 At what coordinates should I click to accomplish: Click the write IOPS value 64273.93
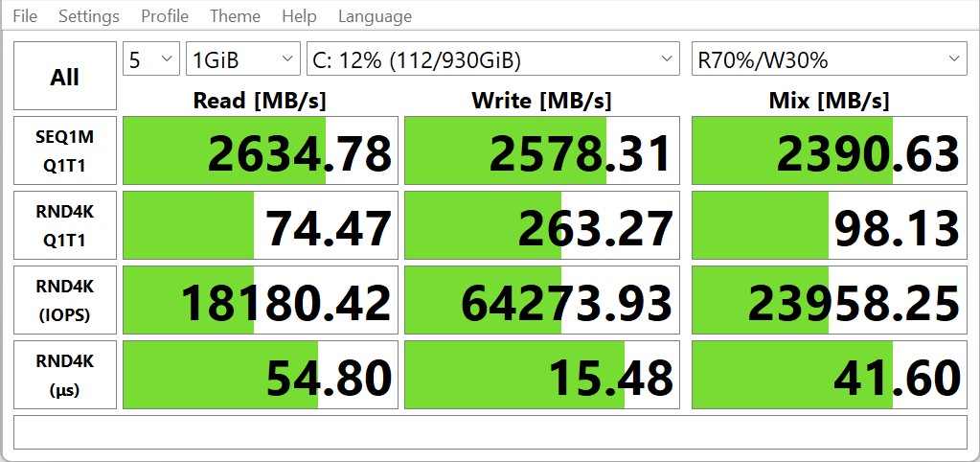(x=541, y=300)
